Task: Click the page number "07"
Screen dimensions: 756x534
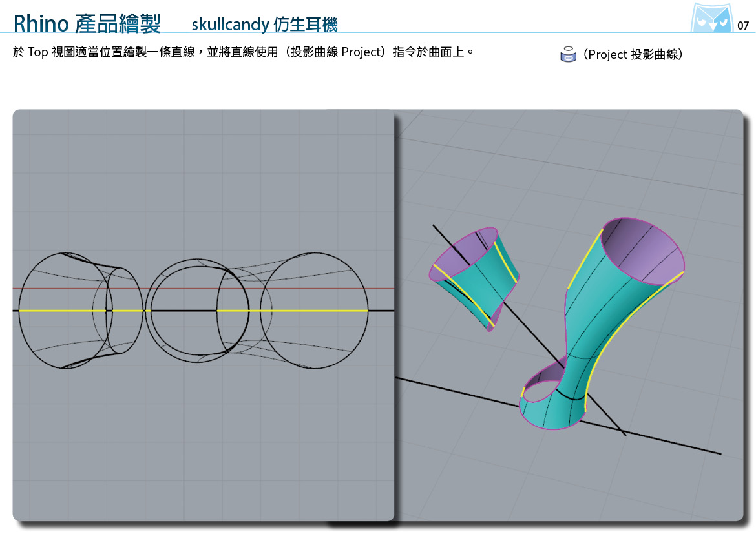Action: tap(743, 26)
